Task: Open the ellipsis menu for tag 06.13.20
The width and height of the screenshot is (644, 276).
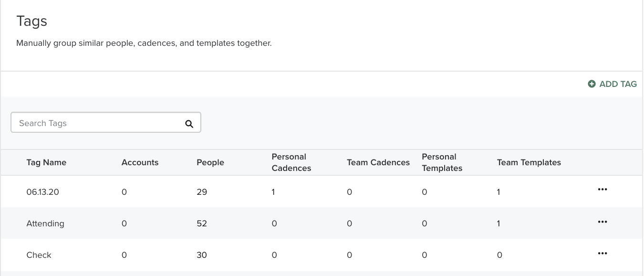Action: coord(602,189)
